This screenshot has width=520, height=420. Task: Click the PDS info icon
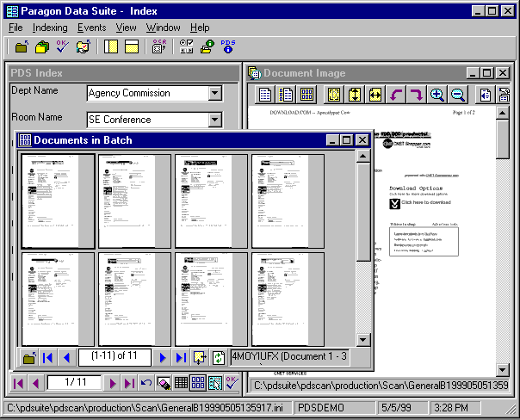pos(228,47)
